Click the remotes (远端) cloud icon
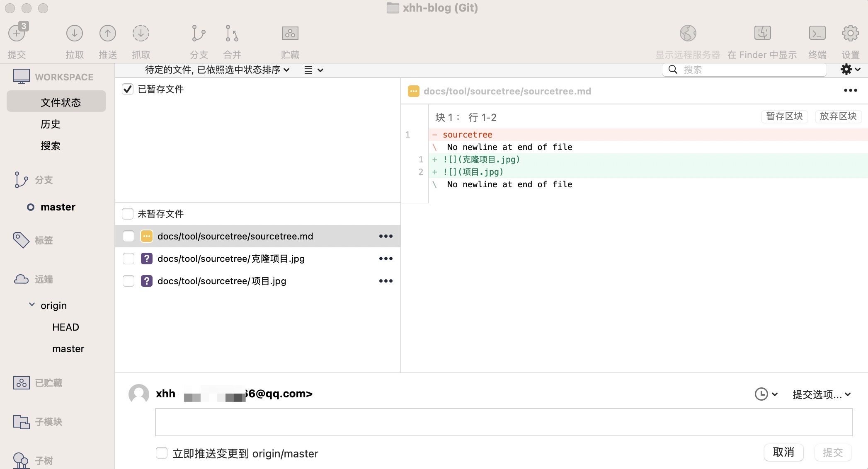Image resolution: width=868 pixels, height=469 pixels. pyautogui.click(x=21, y=279)
